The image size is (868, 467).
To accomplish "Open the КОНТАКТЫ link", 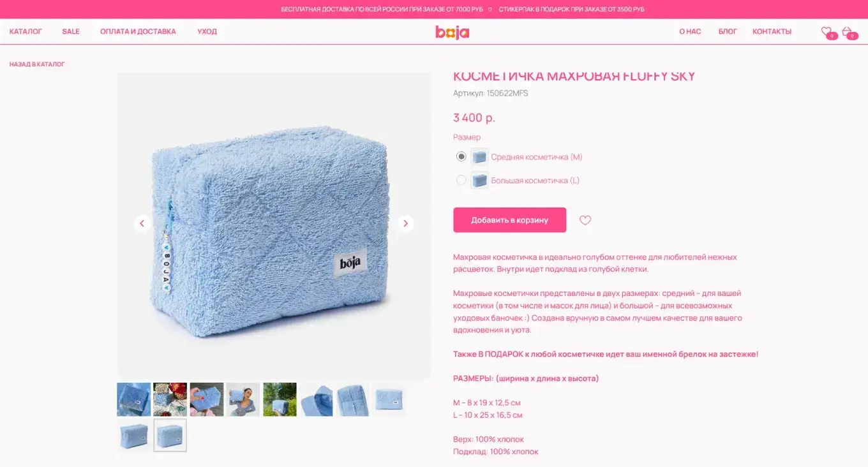I will click(x=772, y=31).
